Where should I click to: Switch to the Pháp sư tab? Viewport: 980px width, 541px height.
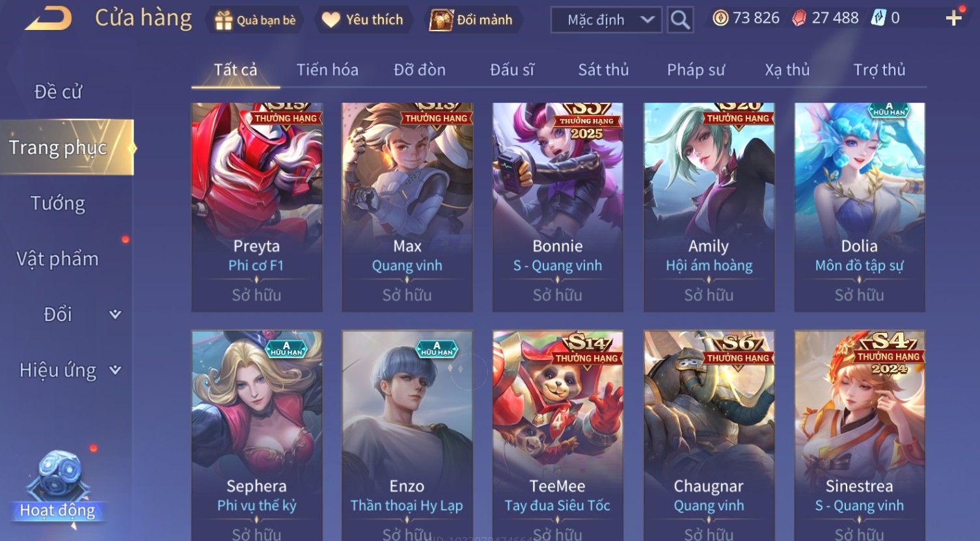point(696,70)
